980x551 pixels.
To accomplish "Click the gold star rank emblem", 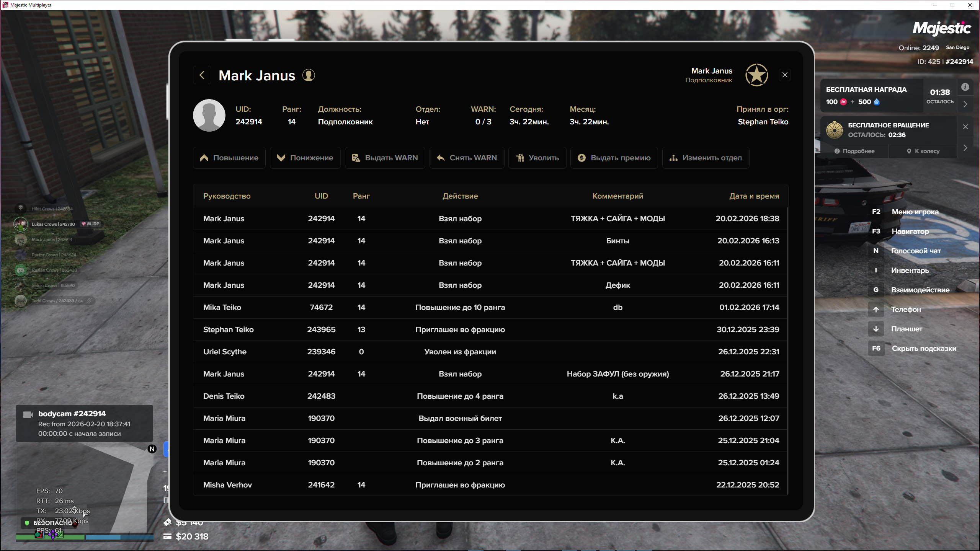I will point(756,75).
